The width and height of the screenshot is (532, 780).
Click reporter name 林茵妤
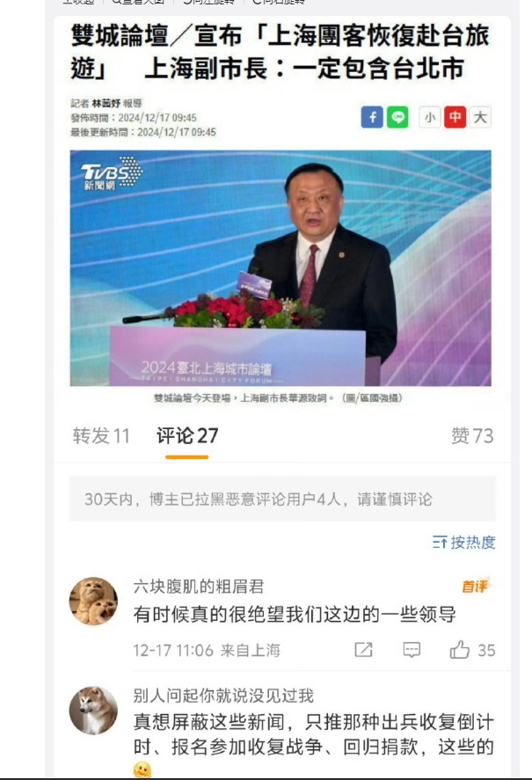(x=106, y=104)
